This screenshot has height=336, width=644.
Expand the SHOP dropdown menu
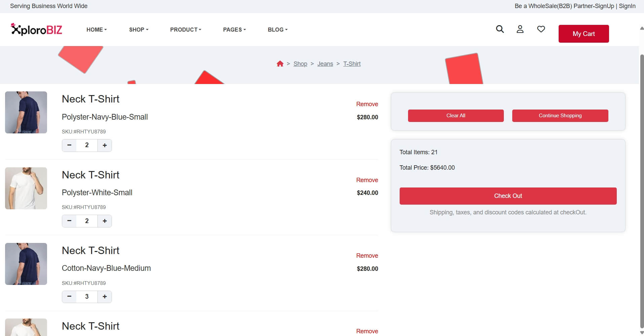coord(138,30)
